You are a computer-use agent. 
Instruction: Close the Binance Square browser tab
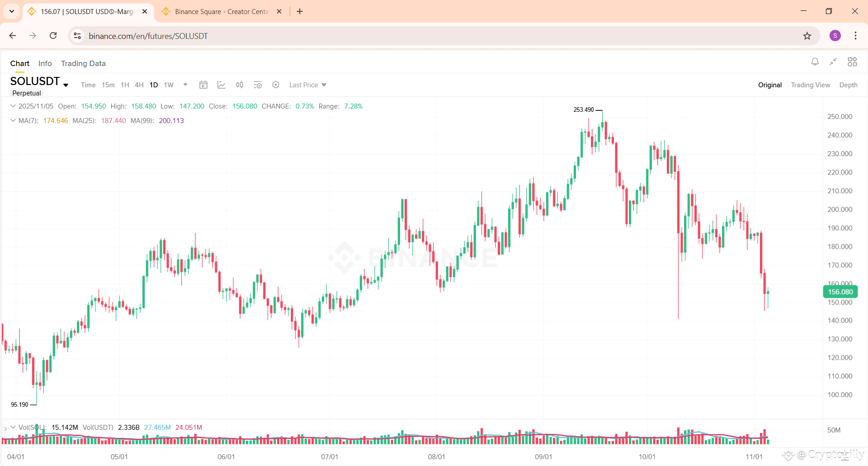tap(279, 11)
